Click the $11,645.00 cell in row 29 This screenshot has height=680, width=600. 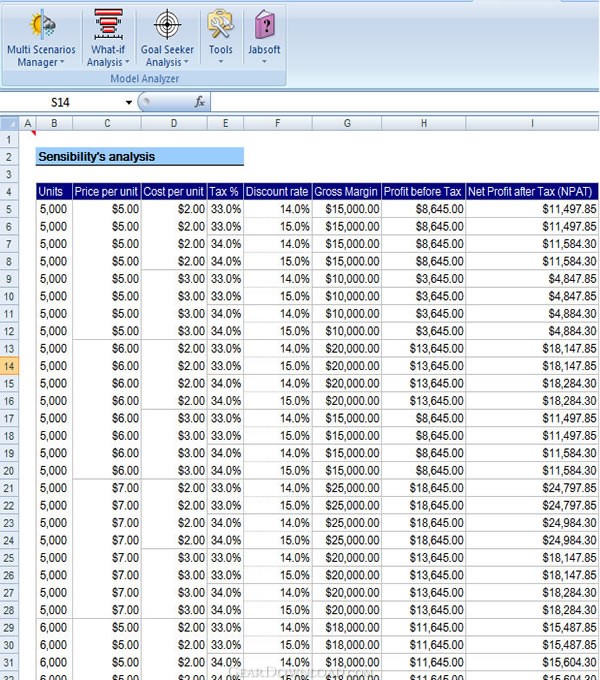click(424, 628)
